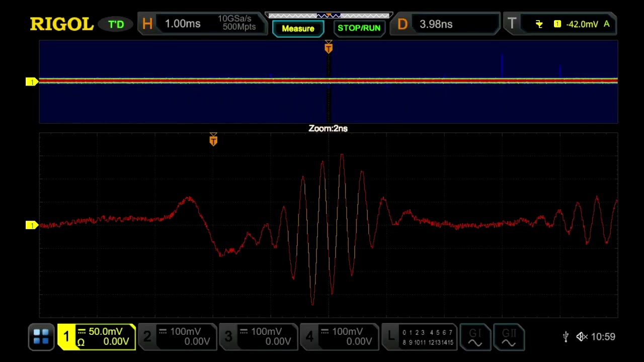Select the GI waveform generator icon
This screenshot has width=644, height=362.
[475, 337]
